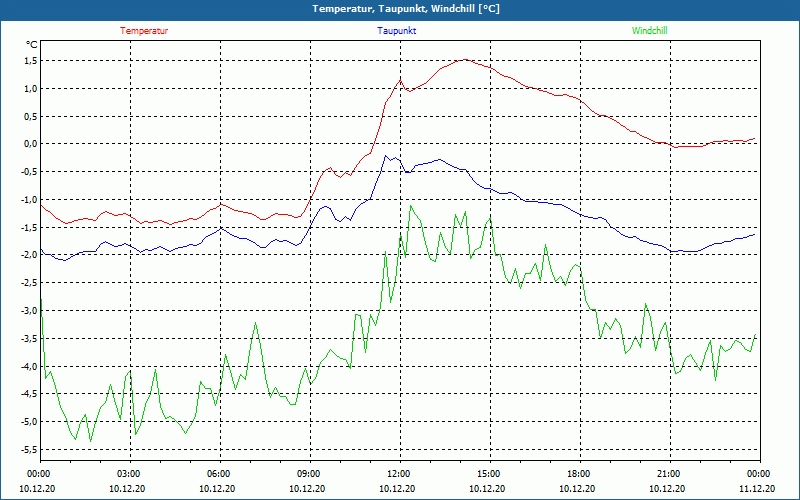Click the -1,5 y-axis value
This screenshot has height=500, width=800.
[x=30, y=227]
